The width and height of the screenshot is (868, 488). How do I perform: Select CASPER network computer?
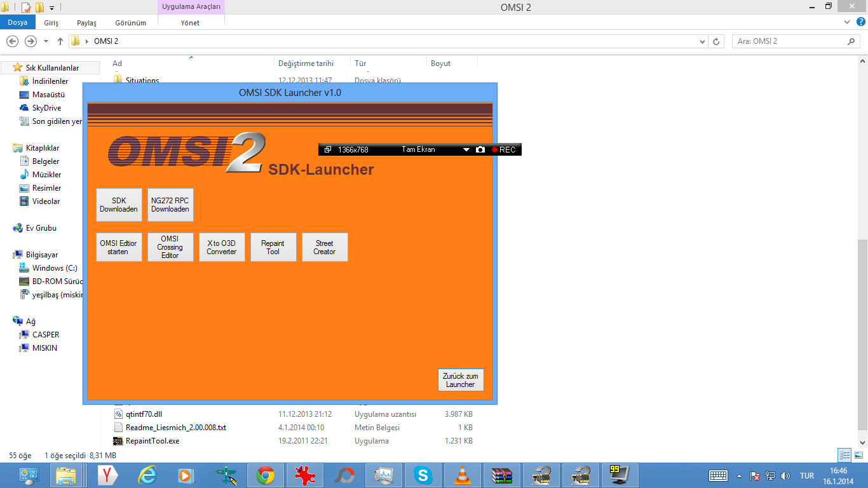(x=46, y=335)
